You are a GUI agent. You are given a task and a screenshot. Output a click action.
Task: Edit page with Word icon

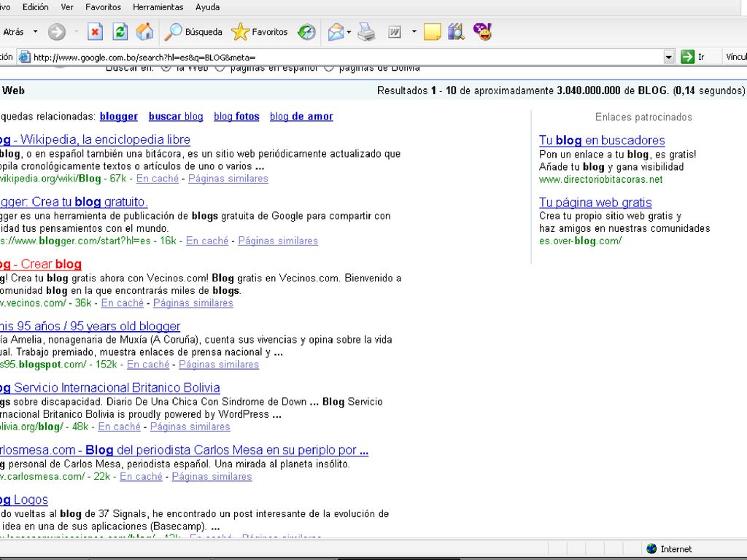(395, 32)
